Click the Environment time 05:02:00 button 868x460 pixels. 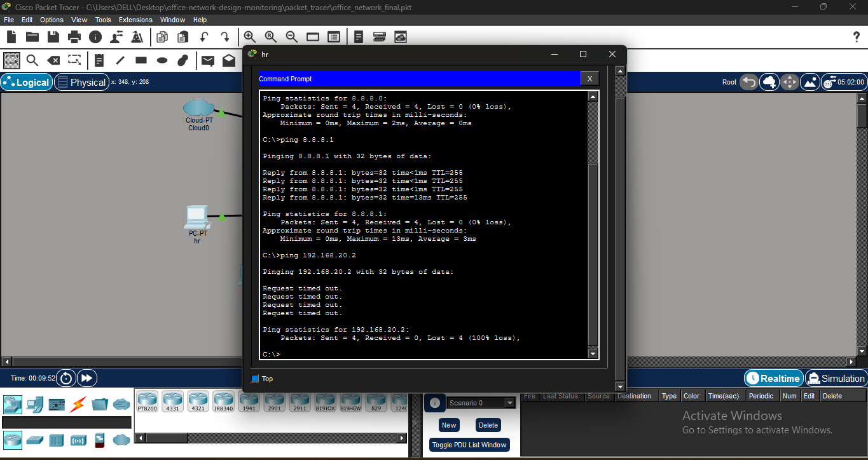click(x=844, y=82)
